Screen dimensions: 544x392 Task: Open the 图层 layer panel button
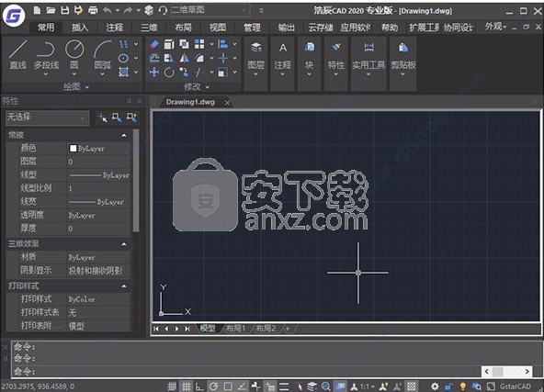[x=256, y=63]
